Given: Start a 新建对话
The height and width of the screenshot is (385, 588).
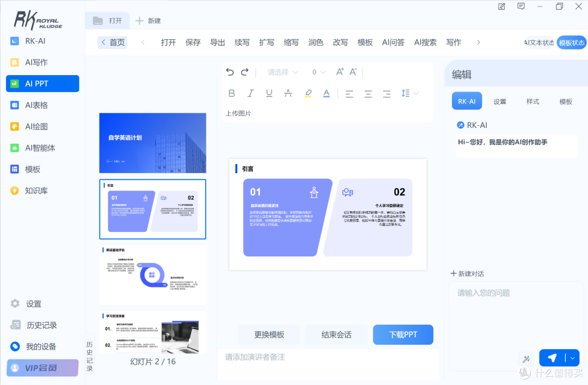Looking at the screenshot, I should click(467, 273).
